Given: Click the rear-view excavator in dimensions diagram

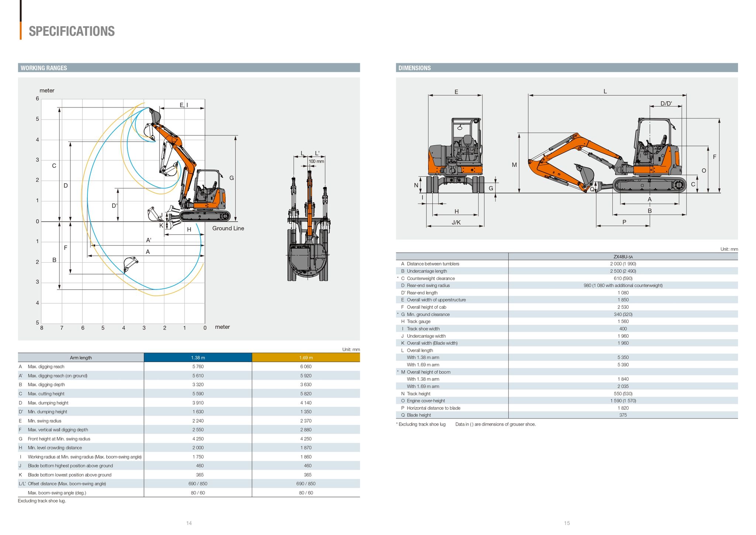Looking at the screenshot, I should [456, 155].
